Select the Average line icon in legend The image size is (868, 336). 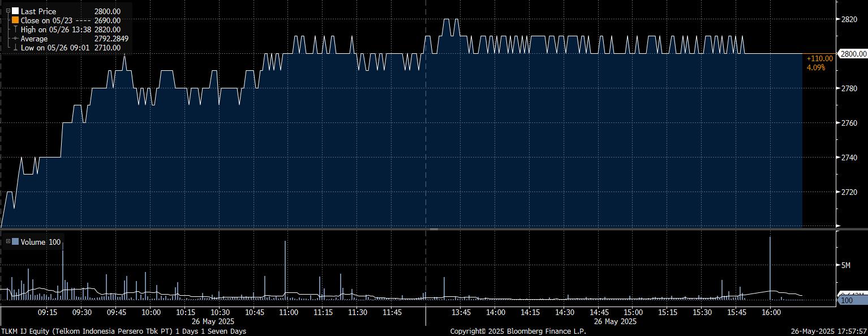coord(15,39)
